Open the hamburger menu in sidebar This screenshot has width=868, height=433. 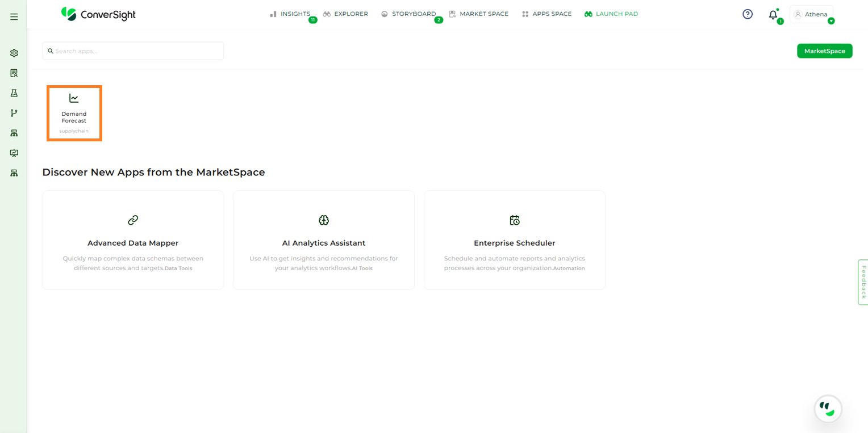14,17
